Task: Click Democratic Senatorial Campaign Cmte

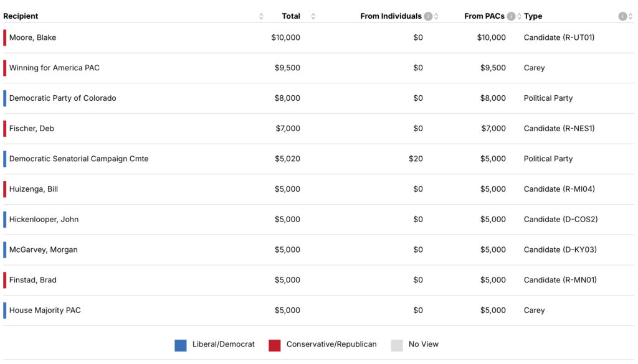Action: click(79, 159)
